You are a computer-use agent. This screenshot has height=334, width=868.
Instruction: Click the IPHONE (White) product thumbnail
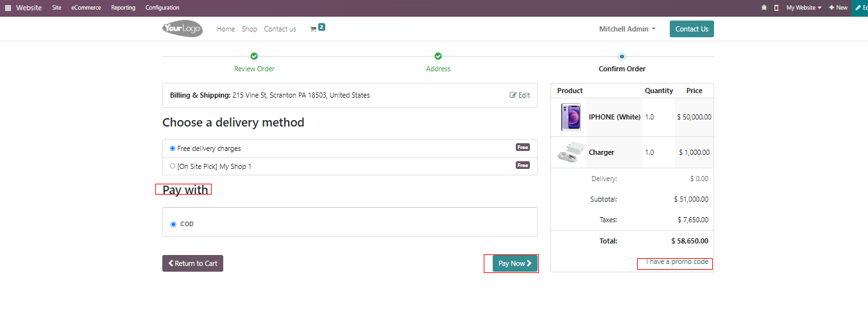[570, 117]
